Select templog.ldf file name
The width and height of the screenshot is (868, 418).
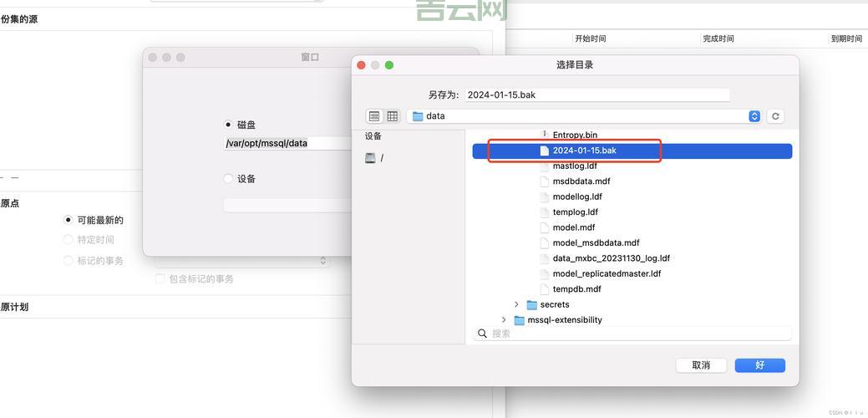[x=575, y=212]
